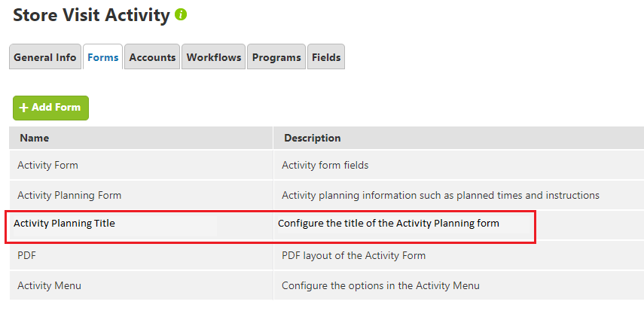Click the Description column header
This screenshot has height=329, width=644.
coord(312,138)
